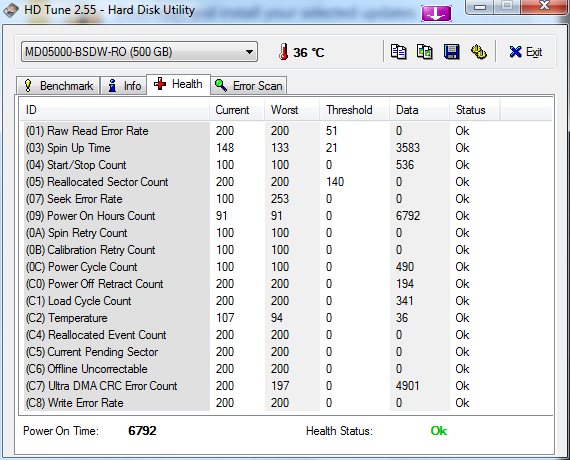The image size is (570, 460).
Task: Open options via the yellow tools icon
Action: point(478,52)
